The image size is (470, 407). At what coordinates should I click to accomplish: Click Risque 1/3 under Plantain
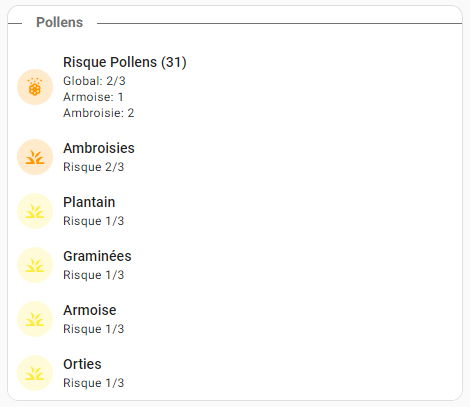pos(94,221)
